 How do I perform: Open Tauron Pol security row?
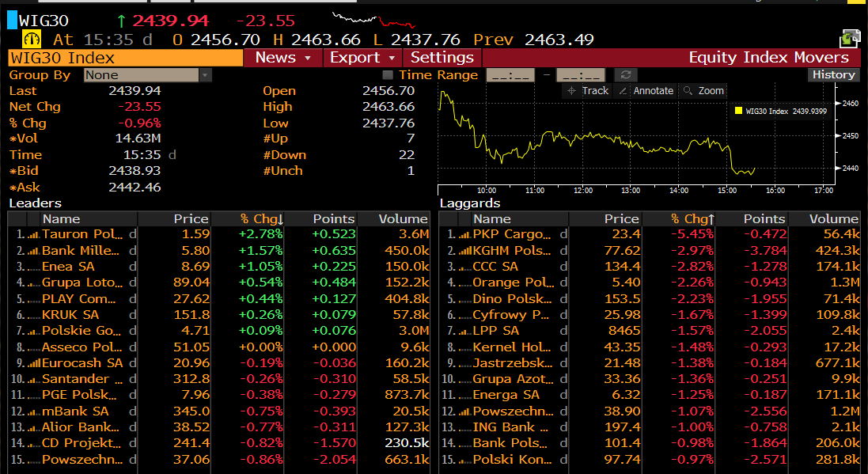[x=218, y=235]
